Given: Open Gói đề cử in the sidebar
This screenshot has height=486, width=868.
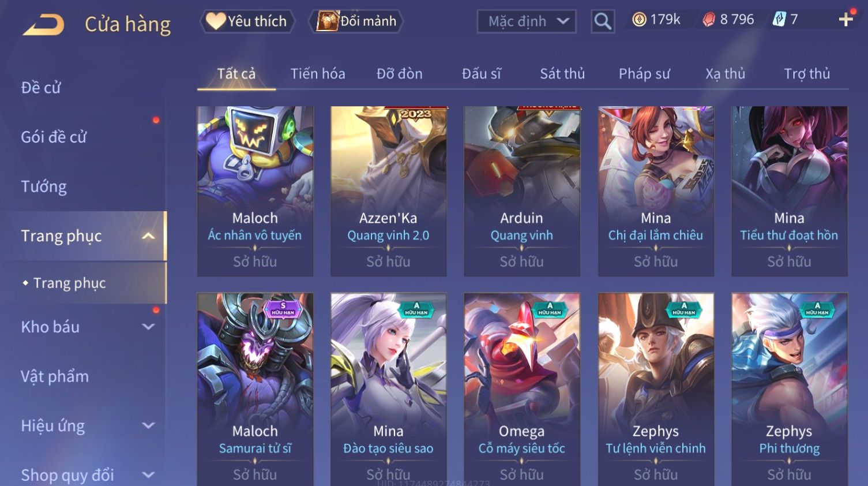Looking at the screenshot, I should [x=54, y=137].
